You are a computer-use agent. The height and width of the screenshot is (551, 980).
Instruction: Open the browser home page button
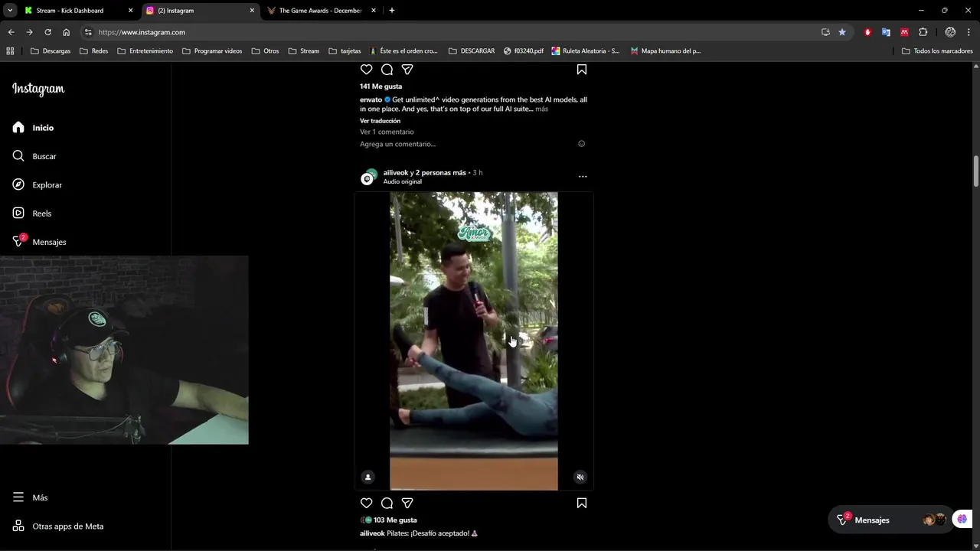tap(66, 32)
